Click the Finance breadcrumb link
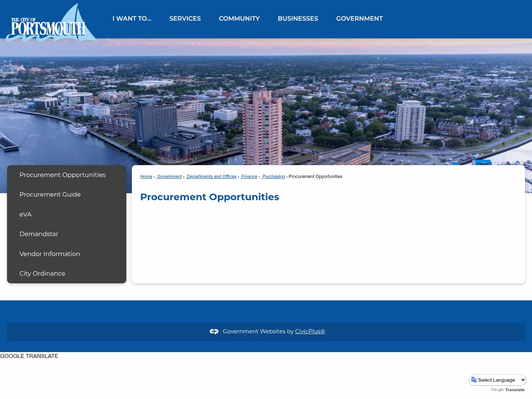The height and width of the screenshot is (399, 532). click(249, 177)
